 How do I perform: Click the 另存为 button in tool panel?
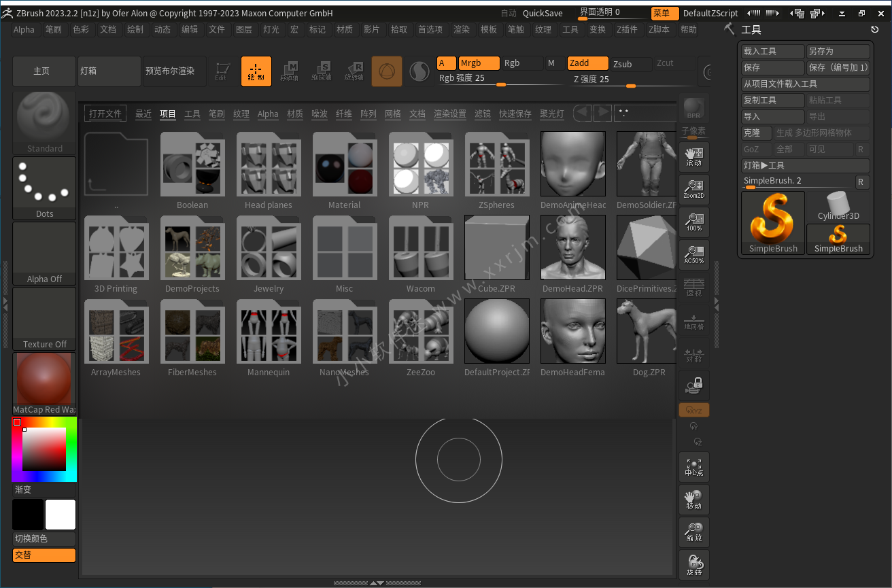838,52
